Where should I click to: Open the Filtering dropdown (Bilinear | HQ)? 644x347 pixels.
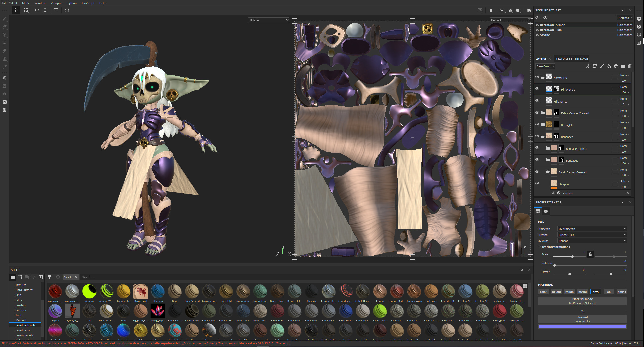[x=592, y=235]
